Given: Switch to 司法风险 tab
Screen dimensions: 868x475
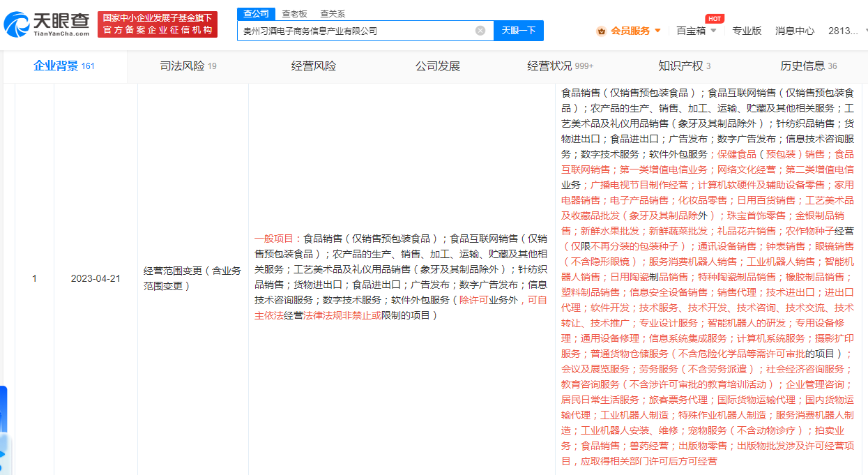Looking at the screenshot, I should pyautogui.click(x=188, y=66).
